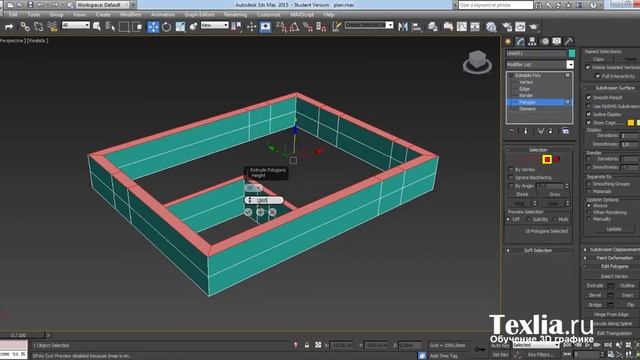640x360 pixels.
Task: Click the Unlink Selection tool icon
Action: point(39,27)
